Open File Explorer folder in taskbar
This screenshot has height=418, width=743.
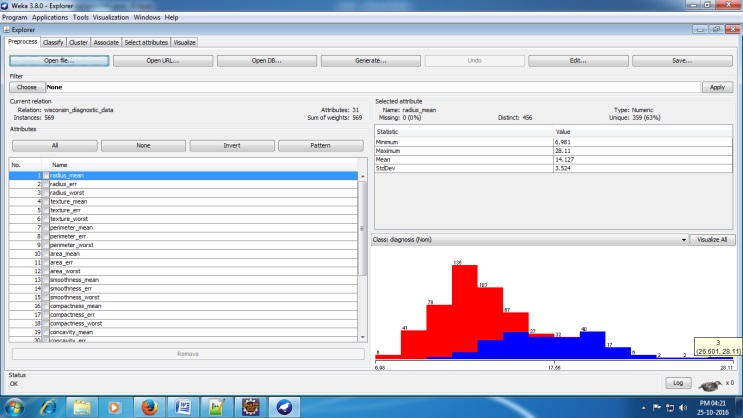tap(81, 407)
